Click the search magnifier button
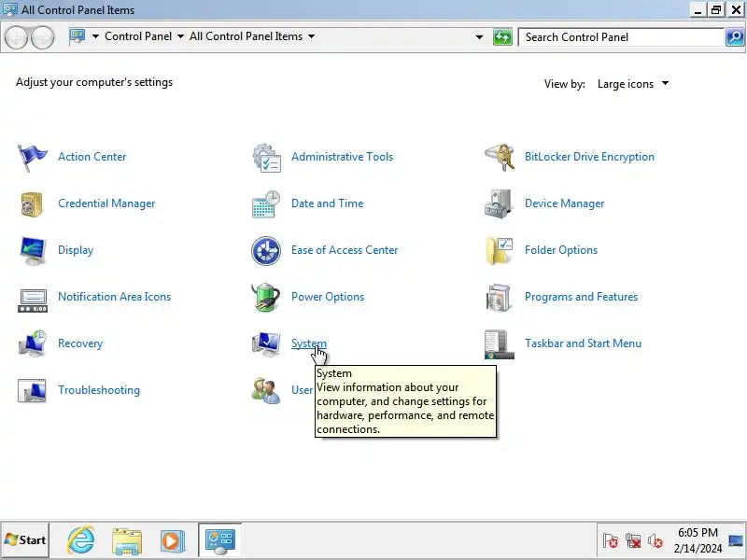 point(735,36)
